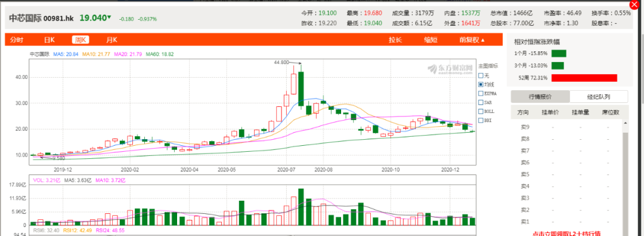Switch to the 分时 intraday tab
Viewport: 644px width, 236px height.
click(x=17, y=40)
